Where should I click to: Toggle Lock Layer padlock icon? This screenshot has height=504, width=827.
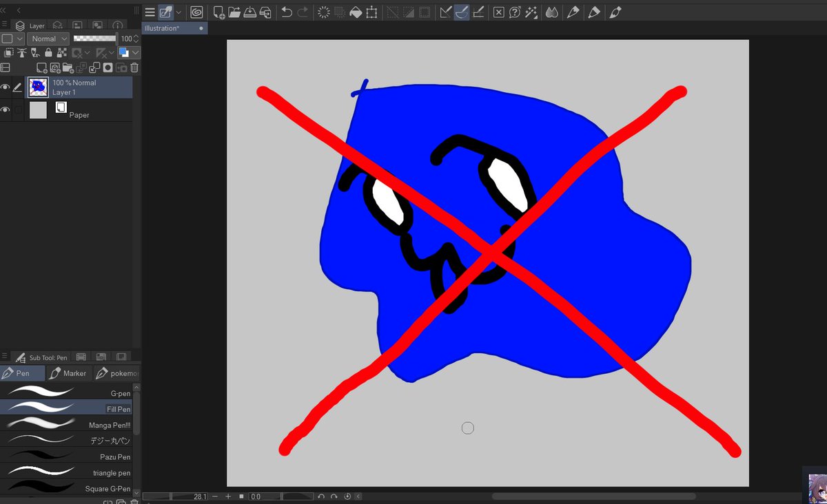tap(48, 53)
